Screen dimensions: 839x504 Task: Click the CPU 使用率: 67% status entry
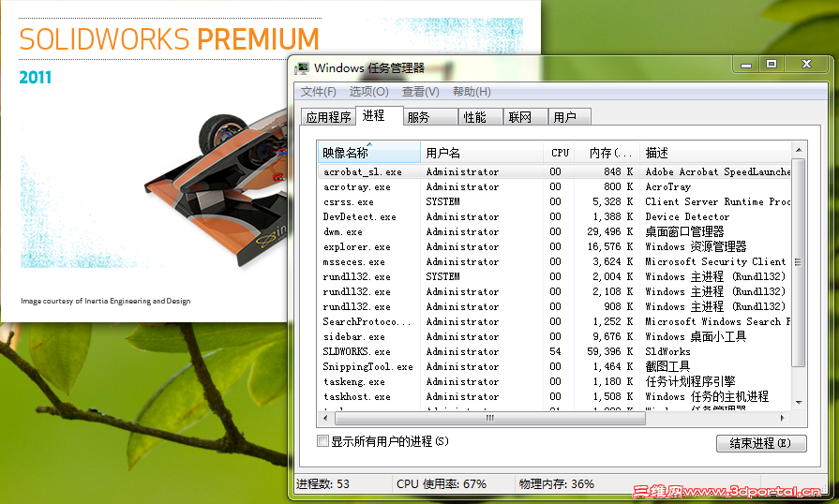(x=442, y=483)
